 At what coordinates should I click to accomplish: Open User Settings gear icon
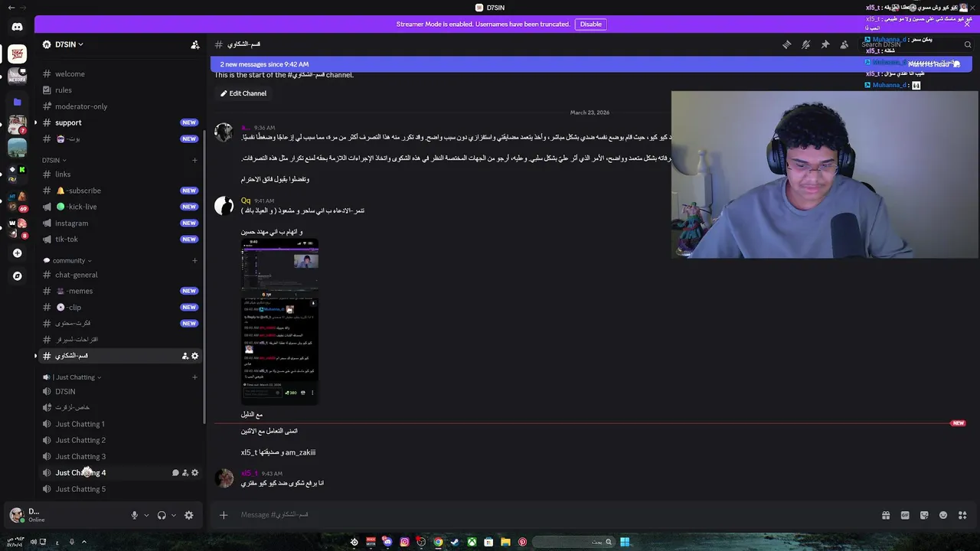click(x=188, y=515)
